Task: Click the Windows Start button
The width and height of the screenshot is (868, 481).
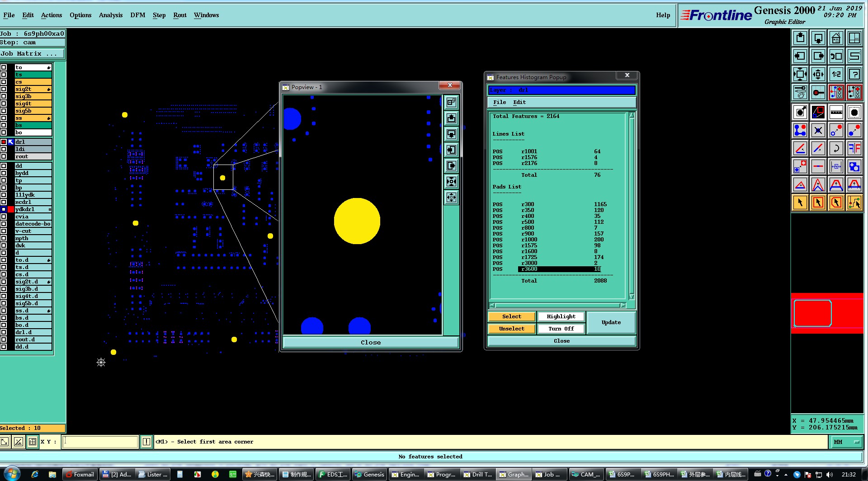Action: pyautogui.click(x=12, y=474)
